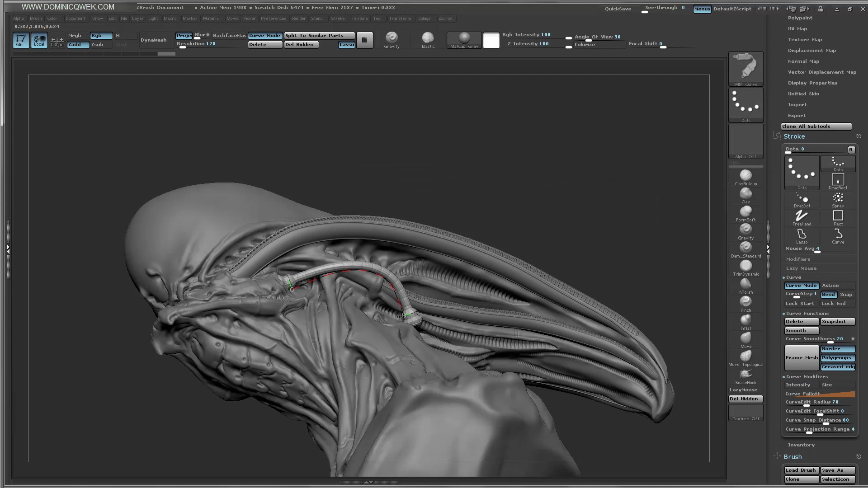Pick the Dam_Standard brush
The height and width of the screenshot is (488, 868).
click(745, 248)
